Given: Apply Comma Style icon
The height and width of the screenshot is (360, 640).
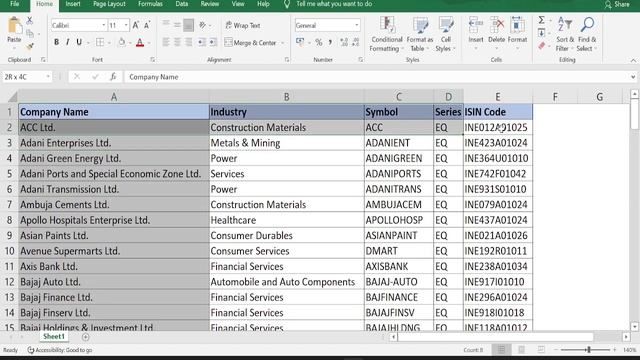Looking at the screenshot, I should 330,42.
